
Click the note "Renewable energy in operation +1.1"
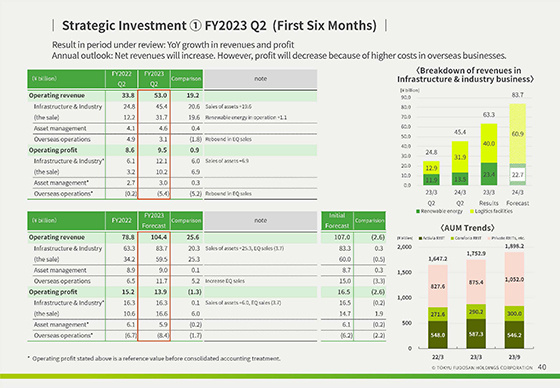(x=246, y=118)
